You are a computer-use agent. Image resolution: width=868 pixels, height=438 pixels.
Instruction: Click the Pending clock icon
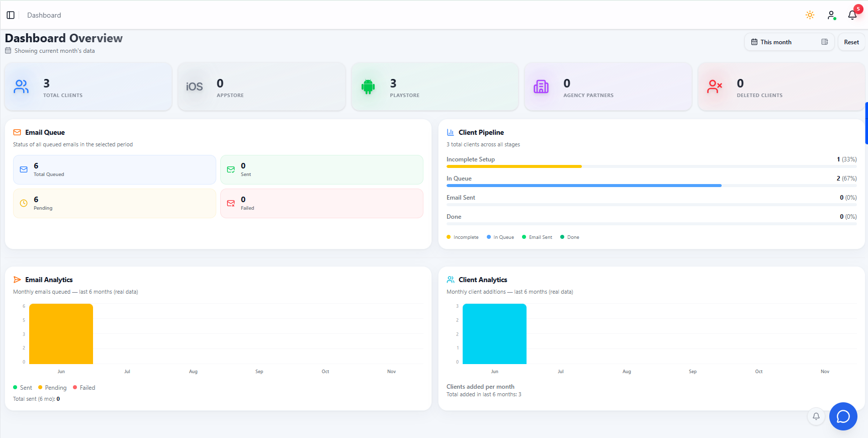(24, 203)
